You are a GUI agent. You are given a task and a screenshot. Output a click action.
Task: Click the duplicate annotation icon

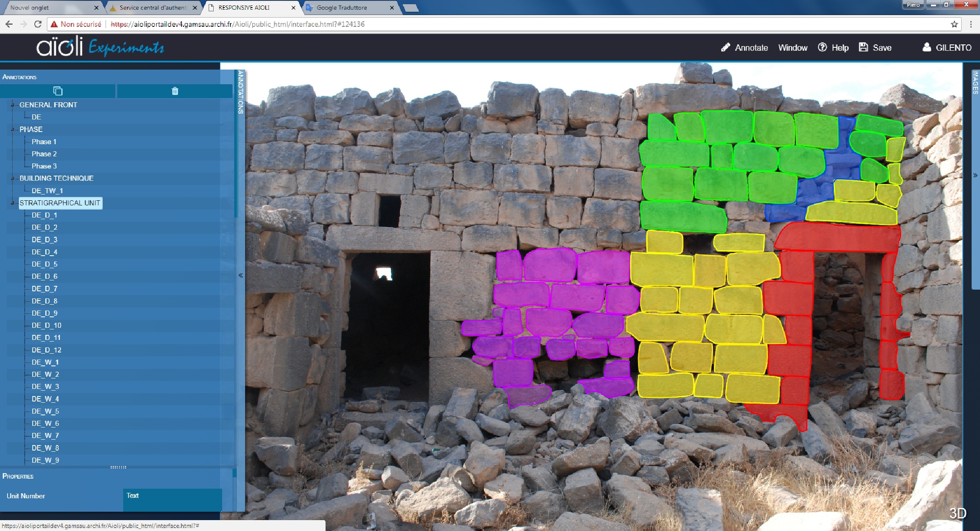pos(58,91)
